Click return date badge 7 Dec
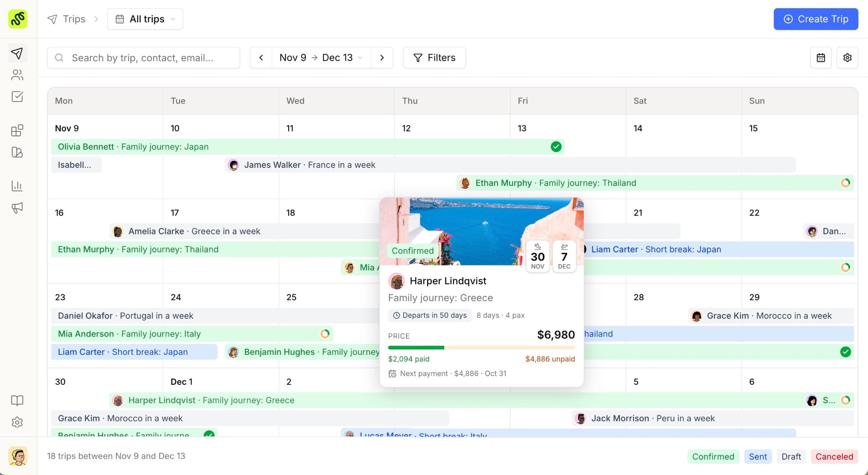Screen dimensions: 868x475 (564, 256)
